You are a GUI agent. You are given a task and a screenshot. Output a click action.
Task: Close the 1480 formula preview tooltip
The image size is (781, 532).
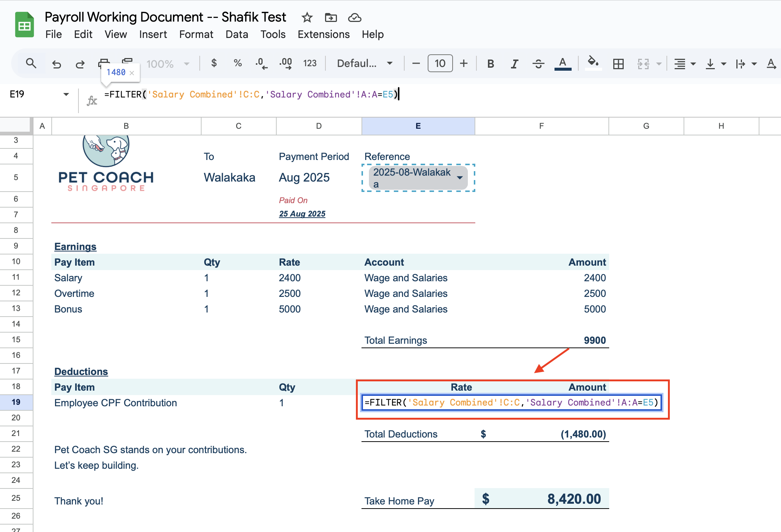tap(132, 73)
